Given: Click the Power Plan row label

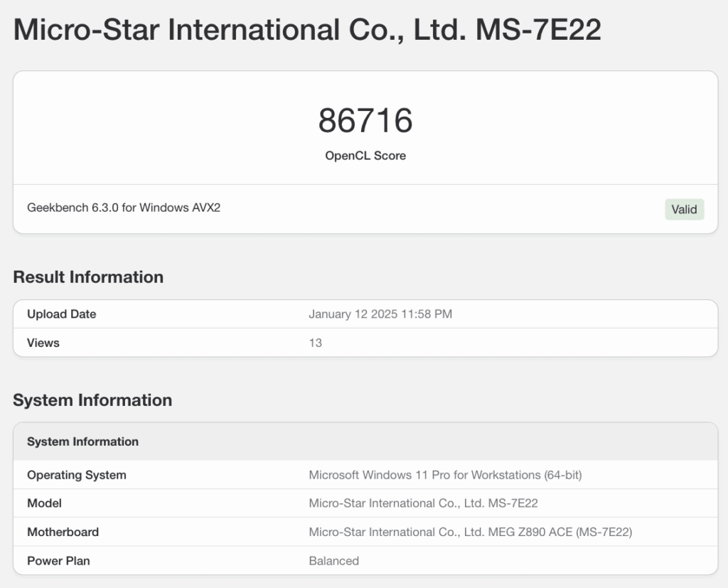Looking at the screenshot, I should click(x=58, y=561).
